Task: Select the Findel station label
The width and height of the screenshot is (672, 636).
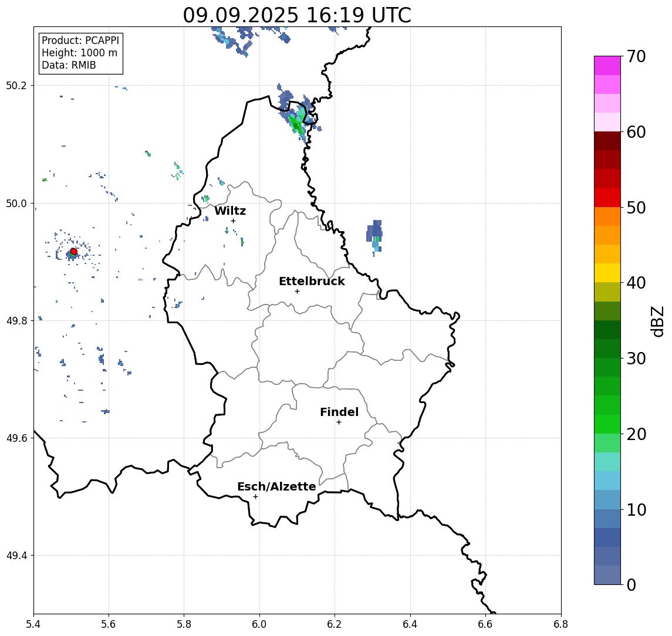Action: tap(339, 412)
